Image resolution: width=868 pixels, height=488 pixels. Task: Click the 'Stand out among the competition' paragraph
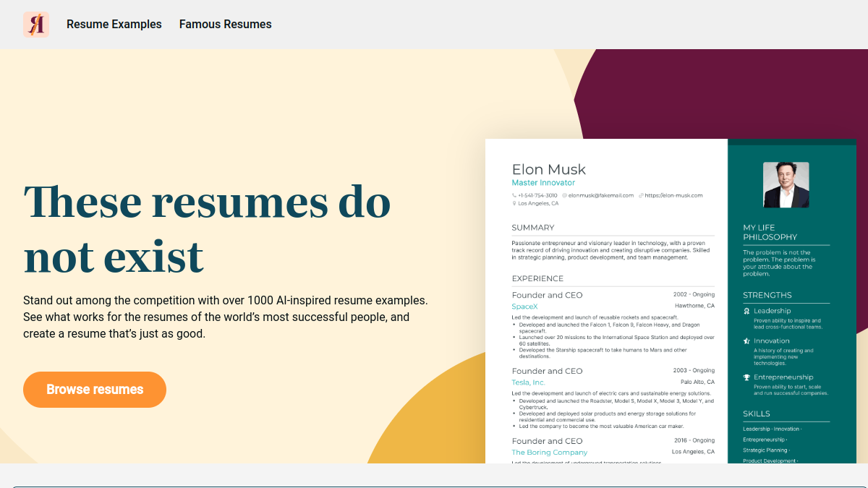pyautogui.click(x=226, y=317)
